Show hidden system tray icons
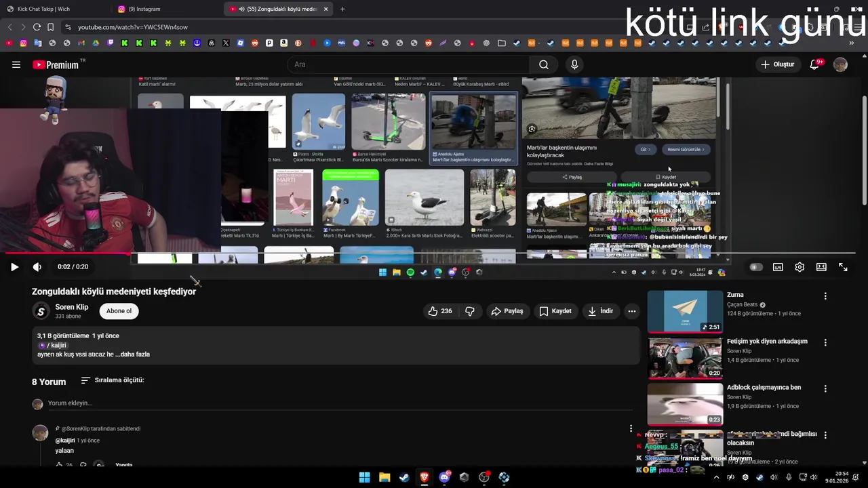The width and height of the screenshot is (868, 488). click(x=716, y=477)
